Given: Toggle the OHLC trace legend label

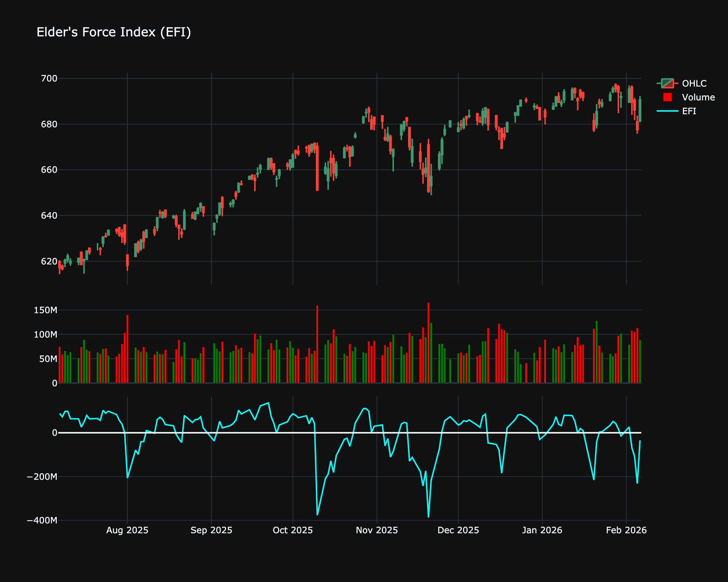Looking at the screenshot, I should [x=694, y=83].
